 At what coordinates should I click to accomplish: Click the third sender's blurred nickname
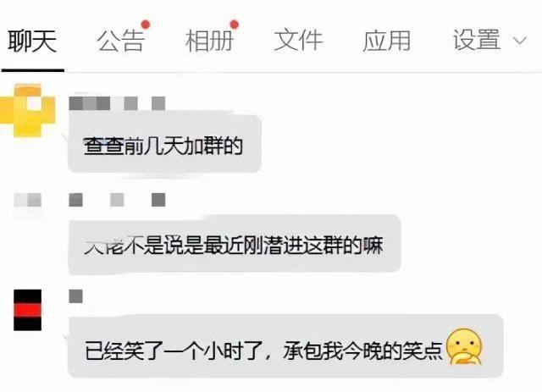coord(75,296)
